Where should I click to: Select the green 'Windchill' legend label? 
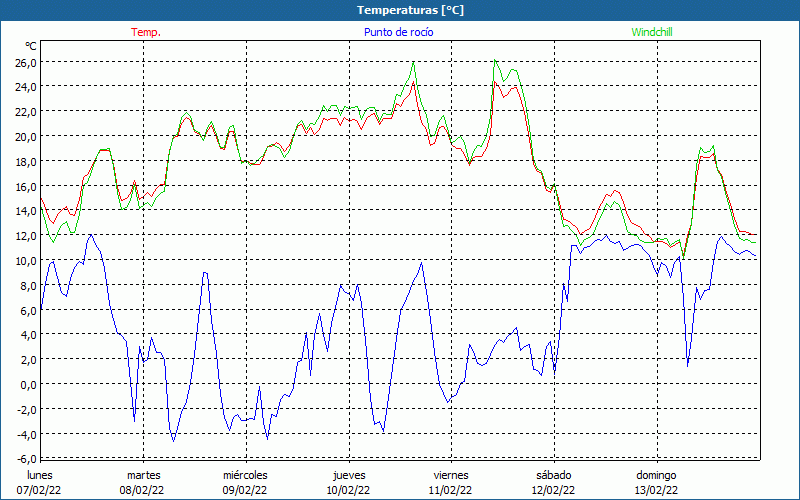pyautogui.click(x=652, y=32)
